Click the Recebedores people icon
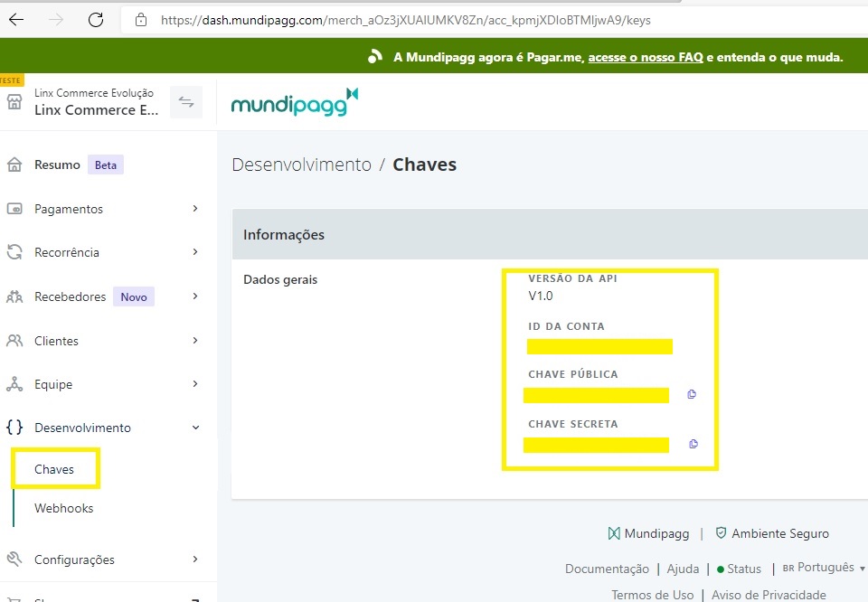Image resolution: width=868 pixels, height=602 pixels. coord(14,296)
